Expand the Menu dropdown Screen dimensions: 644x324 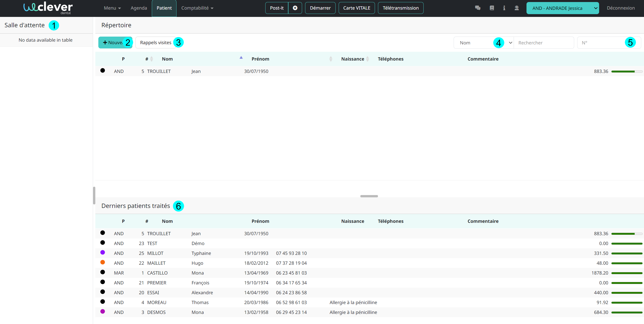tap(112, 8)
